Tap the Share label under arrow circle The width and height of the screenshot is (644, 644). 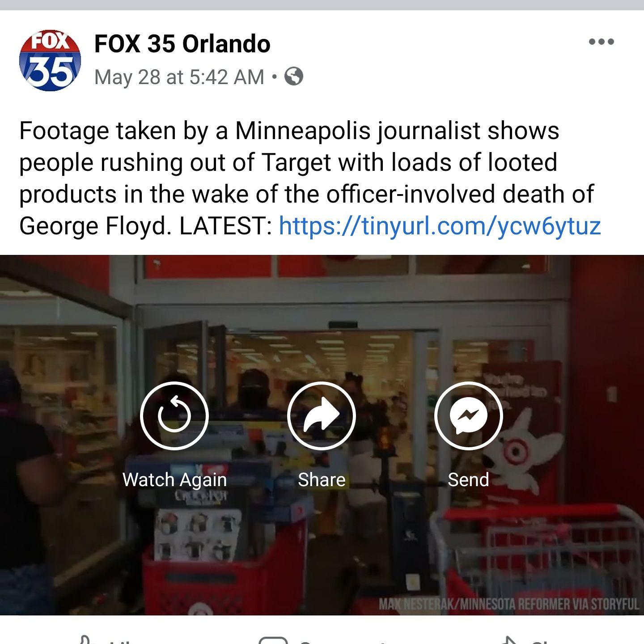322,480
